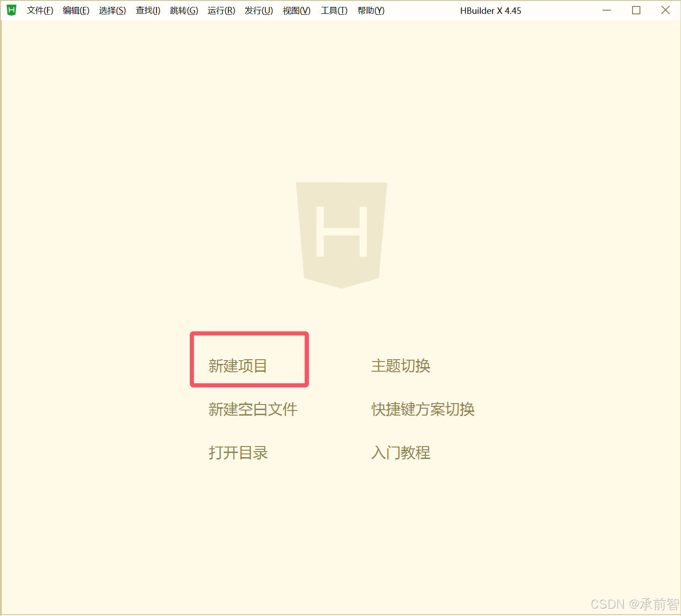Open the 发行(U) menu
681x616 pixels.
[x=259, y=11]
